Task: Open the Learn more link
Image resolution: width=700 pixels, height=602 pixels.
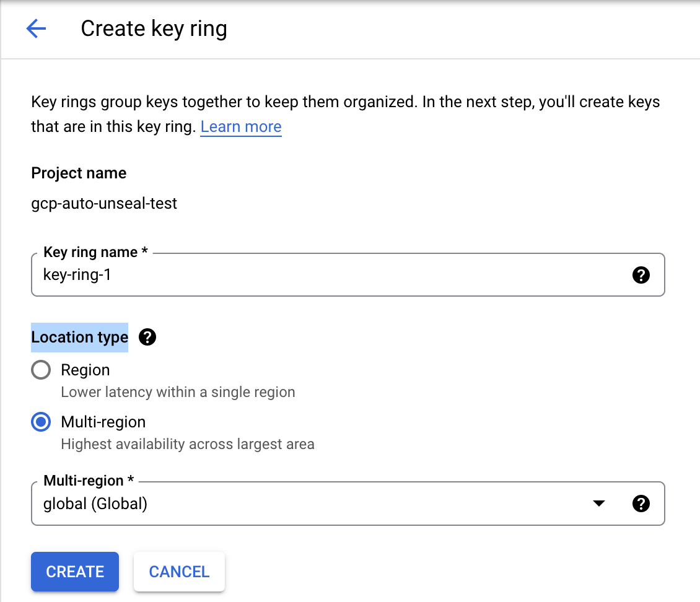Action: click(x=241, y=127)
